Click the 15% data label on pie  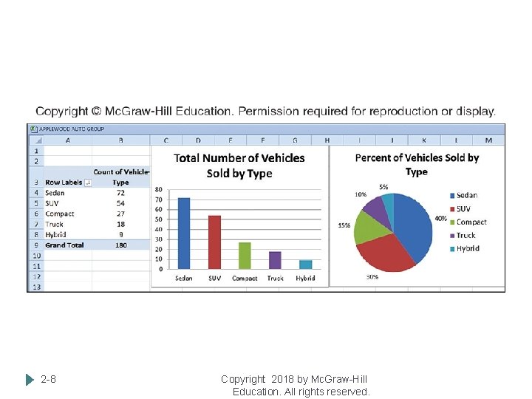click(344, 225)
